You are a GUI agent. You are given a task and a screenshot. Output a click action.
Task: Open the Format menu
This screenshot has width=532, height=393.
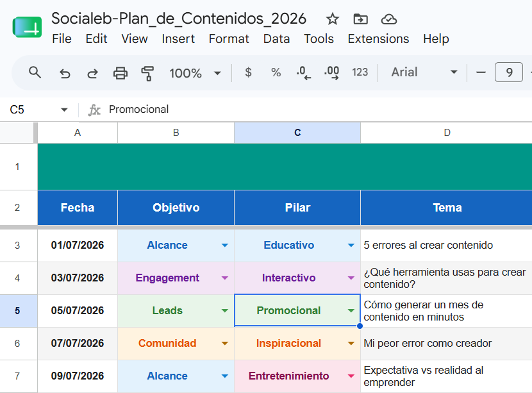pyautogui.click(x=229, y=38)
